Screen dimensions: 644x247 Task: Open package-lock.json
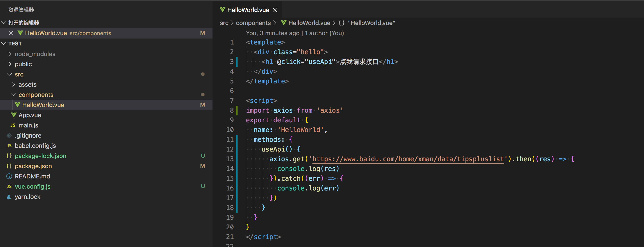(x=106, y=156)
